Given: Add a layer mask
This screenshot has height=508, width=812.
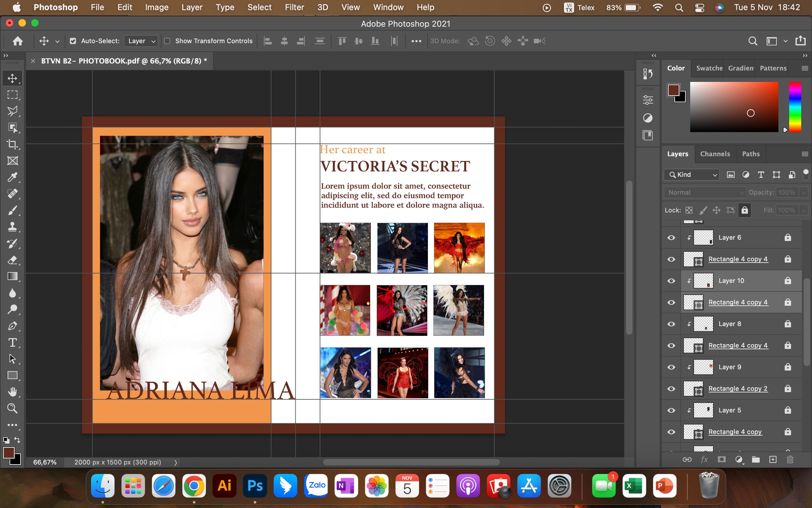Looking at the screenshot, I should (x=721, y=459).
